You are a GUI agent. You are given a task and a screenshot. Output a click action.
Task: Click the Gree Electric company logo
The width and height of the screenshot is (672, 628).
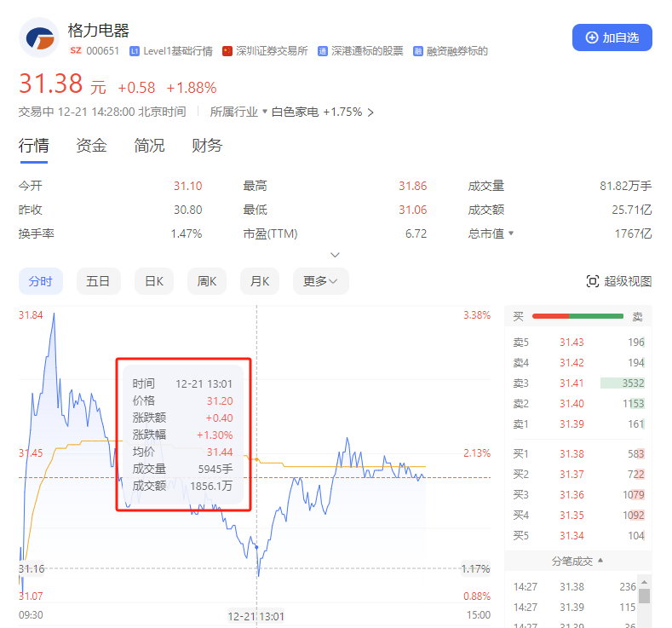coord(39,37)
